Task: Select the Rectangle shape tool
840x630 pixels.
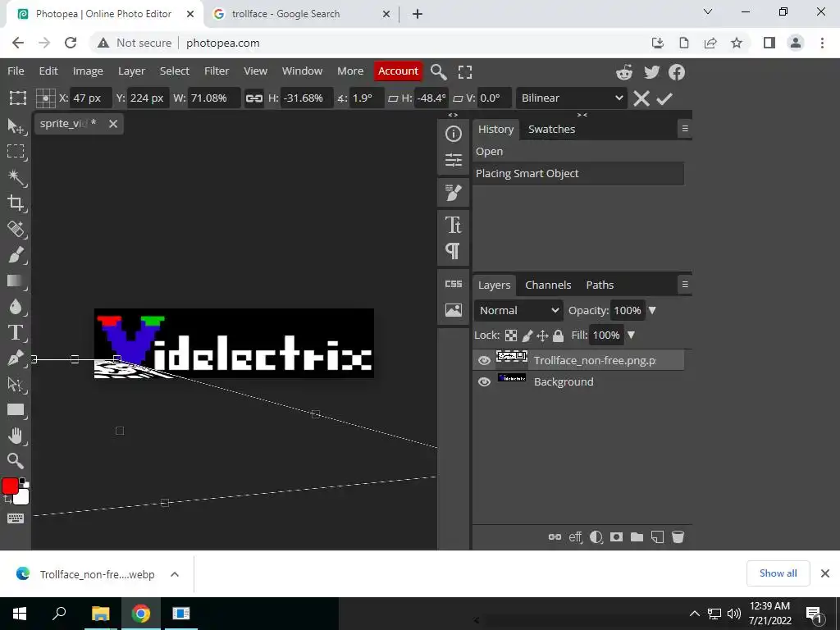Action: [x=16, y=410]
